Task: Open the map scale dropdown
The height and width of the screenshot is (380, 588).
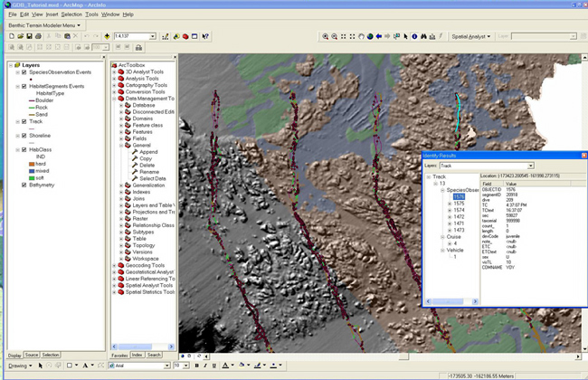Action: [x=153, y=36]
